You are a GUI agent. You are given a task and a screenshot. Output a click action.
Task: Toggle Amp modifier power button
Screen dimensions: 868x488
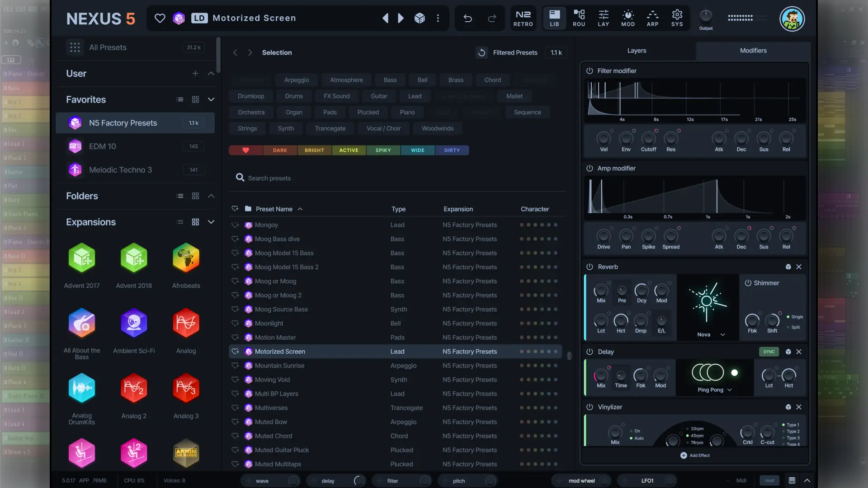click(590, 169)
